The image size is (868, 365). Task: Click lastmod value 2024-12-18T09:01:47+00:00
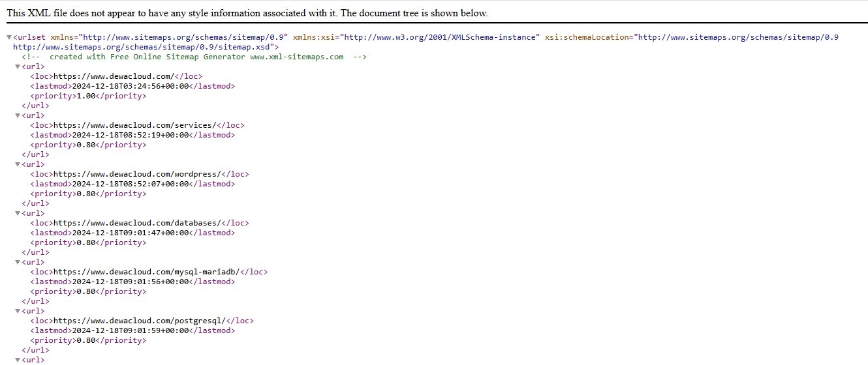click(x=130, y=233)
